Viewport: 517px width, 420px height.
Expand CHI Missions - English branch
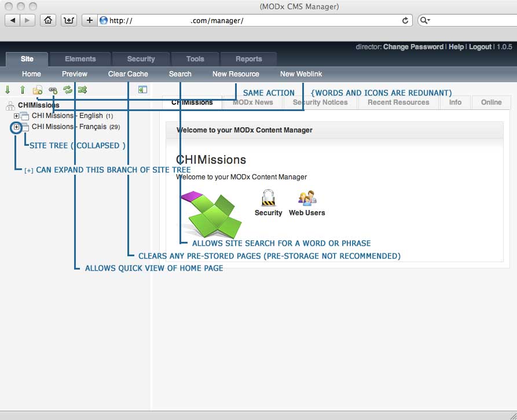click(16, 116)
